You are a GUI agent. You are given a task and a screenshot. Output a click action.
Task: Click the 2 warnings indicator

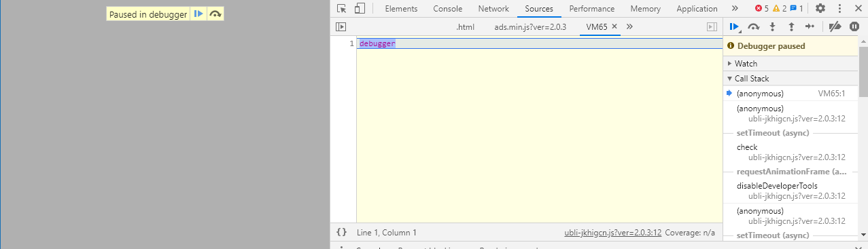779,9
